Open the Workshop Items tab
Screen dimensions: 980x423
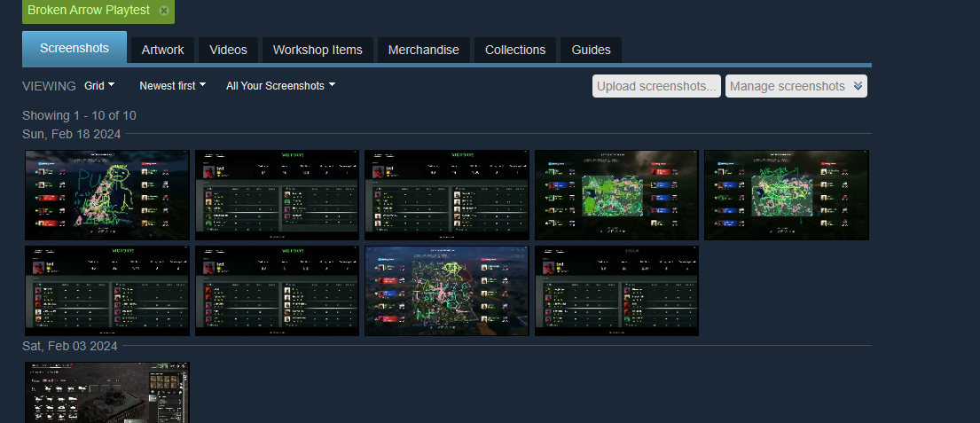click(318, 50)
